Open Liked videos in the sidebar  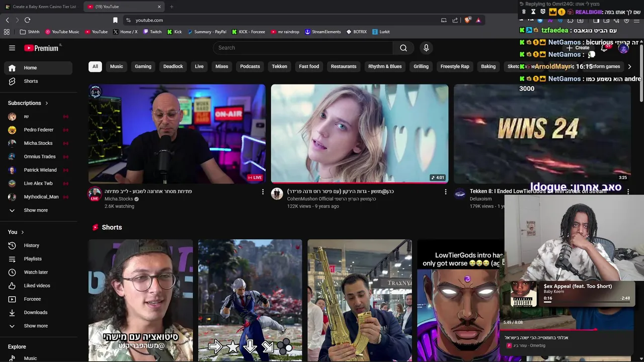(38, 286)
